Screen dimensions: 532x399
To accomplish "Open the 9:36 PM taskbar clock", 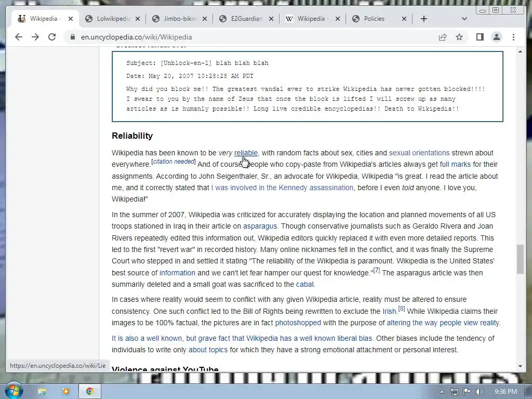I will [506, 392].
